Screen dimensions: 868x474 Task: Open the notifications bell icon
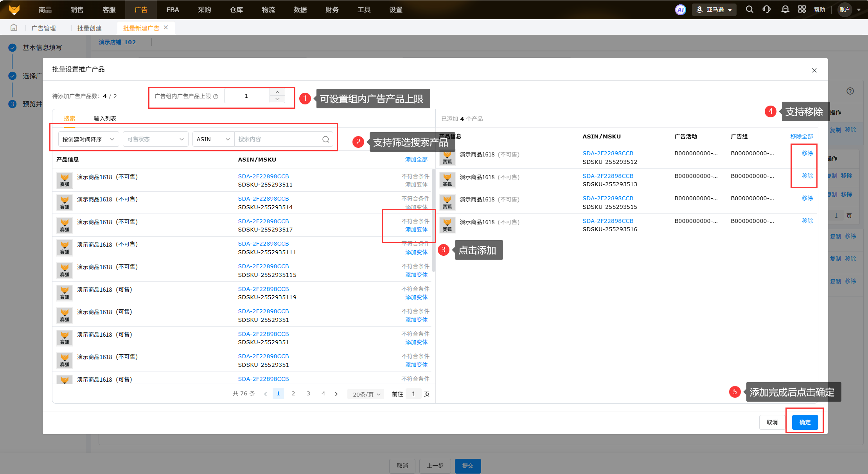785,9
